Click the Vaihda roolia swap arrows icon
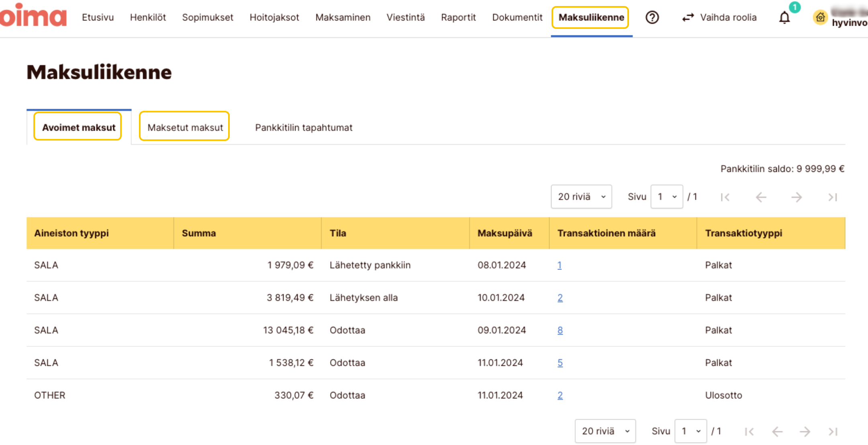 point(688,17)
